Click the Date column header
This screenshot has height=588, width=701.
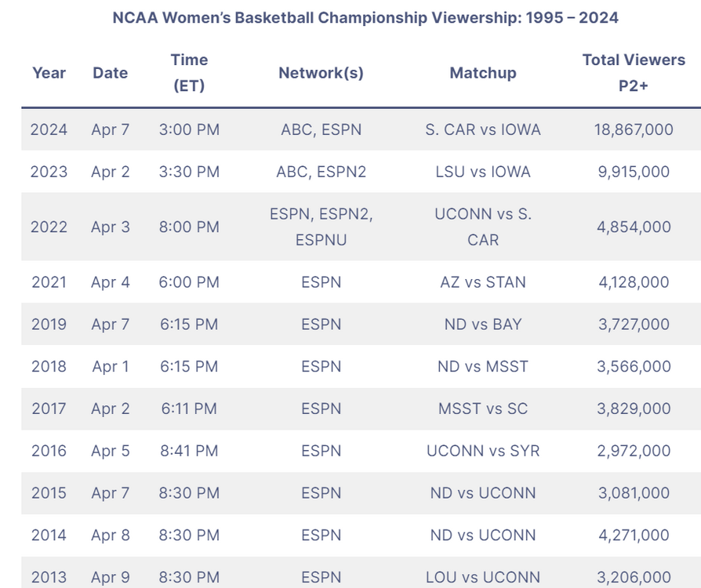[x=110, y=73]
